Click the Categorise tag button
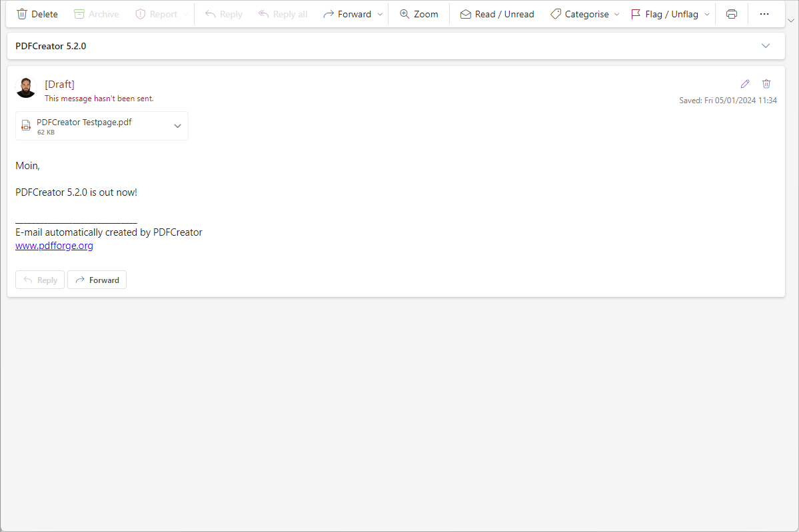 click(x=579, y=14)
